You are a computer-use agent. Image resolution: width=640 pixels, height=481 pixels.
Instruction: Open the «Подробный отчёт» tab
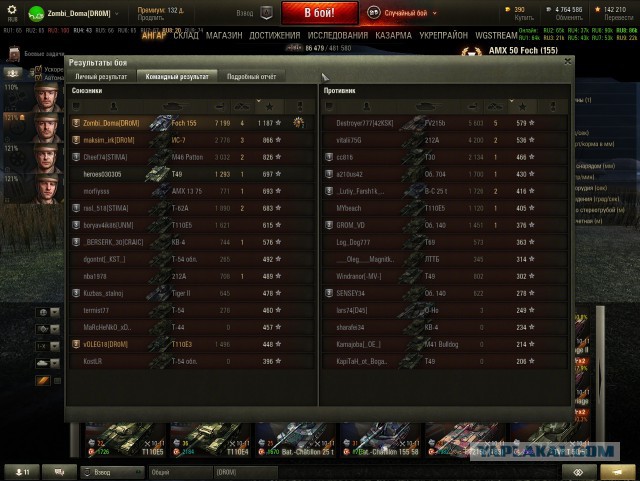click(251, 77)
